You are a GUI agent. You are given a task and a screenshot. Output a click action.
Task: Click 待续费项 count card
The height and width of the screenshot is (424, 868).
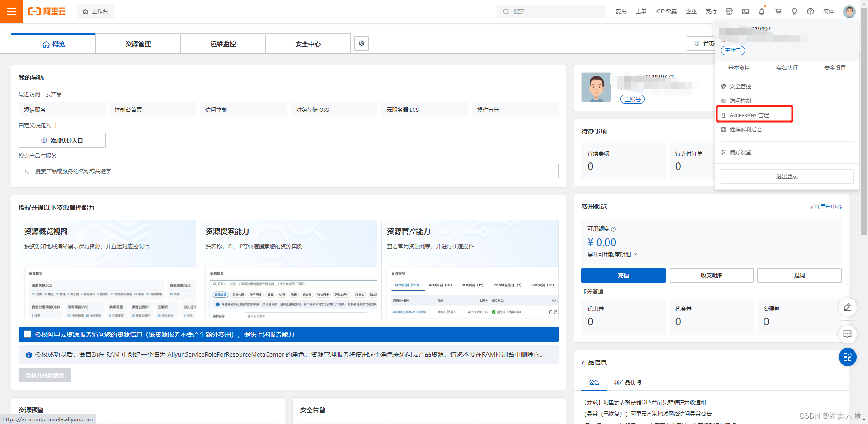pyautogui.click(x=623, y=161)
